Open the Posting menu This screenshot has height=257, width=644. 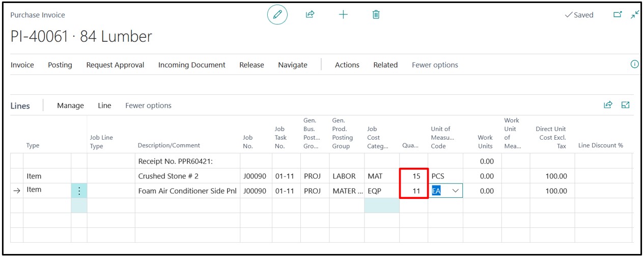60,65
